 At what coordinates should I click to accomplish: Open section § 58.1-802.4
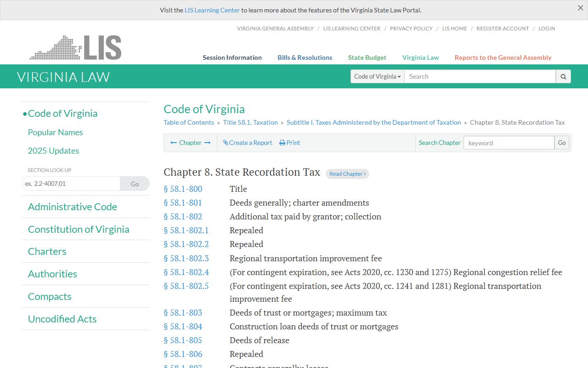186,272
